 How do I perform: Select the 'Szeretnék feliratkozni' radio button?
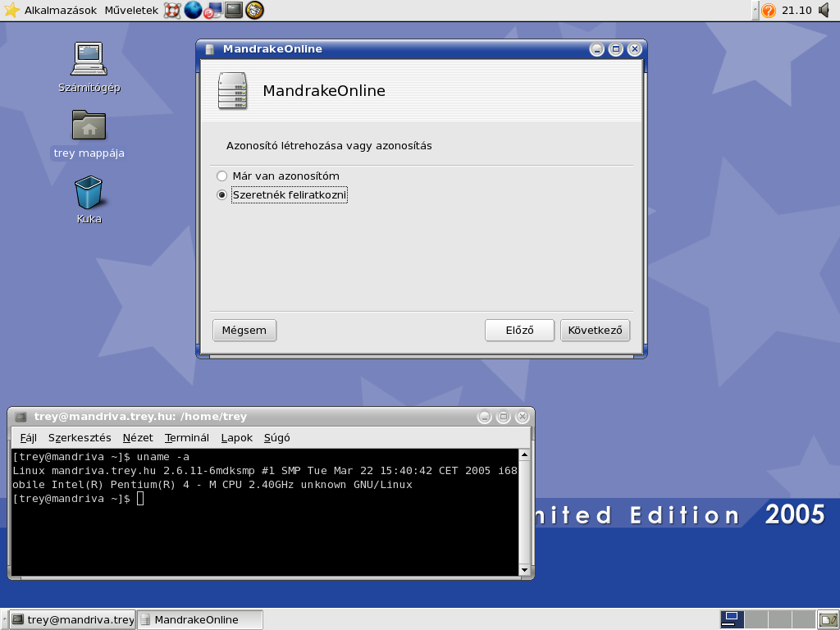coord(221,195)
